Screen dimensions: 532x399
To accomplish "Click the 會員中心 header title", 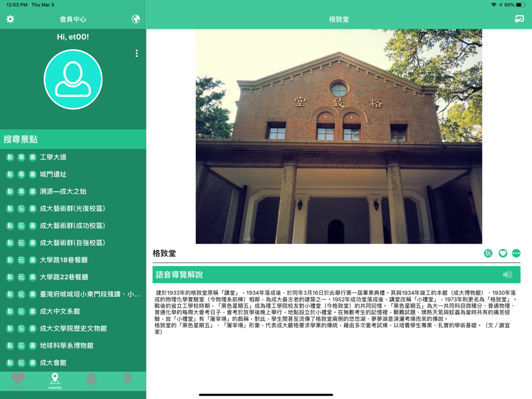I will 73,19.
